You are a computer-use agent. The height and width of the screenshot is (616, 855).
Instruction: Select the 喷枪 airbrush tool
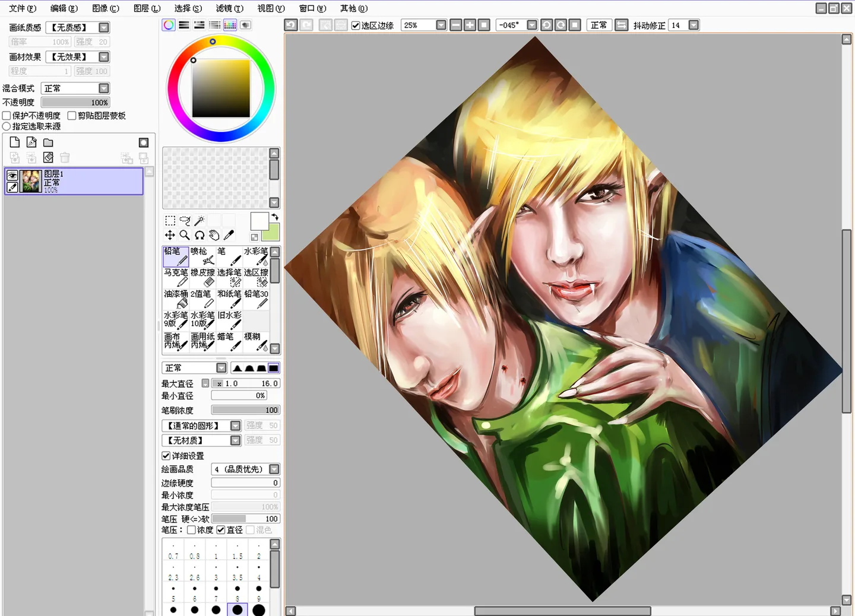pyautogui.click(x=202, y=256)
